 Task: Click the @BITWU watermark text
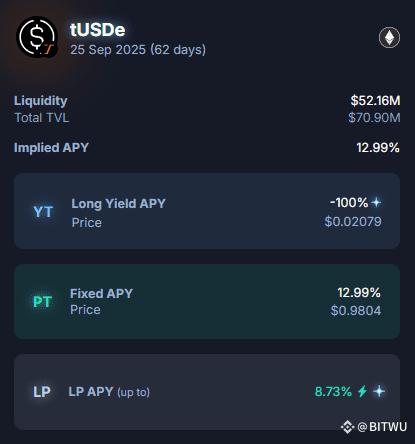click(382, 427)
